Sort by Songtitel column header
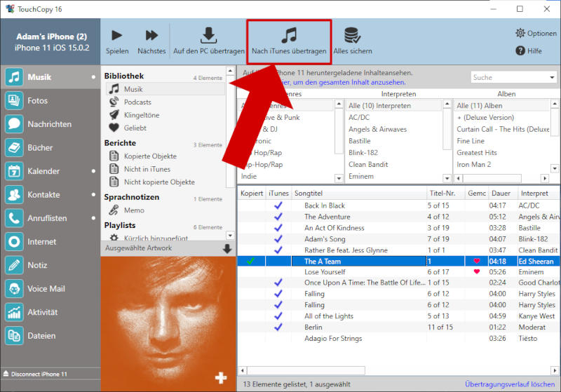Viewport: 561px width, 392px height. click(x=359, y=193)
